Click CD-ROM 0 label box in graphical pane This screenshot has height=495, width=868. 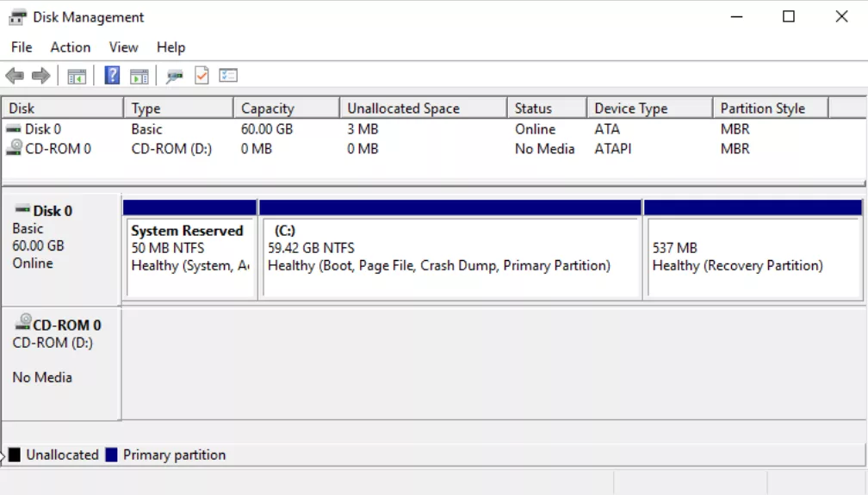pos(61,363)
